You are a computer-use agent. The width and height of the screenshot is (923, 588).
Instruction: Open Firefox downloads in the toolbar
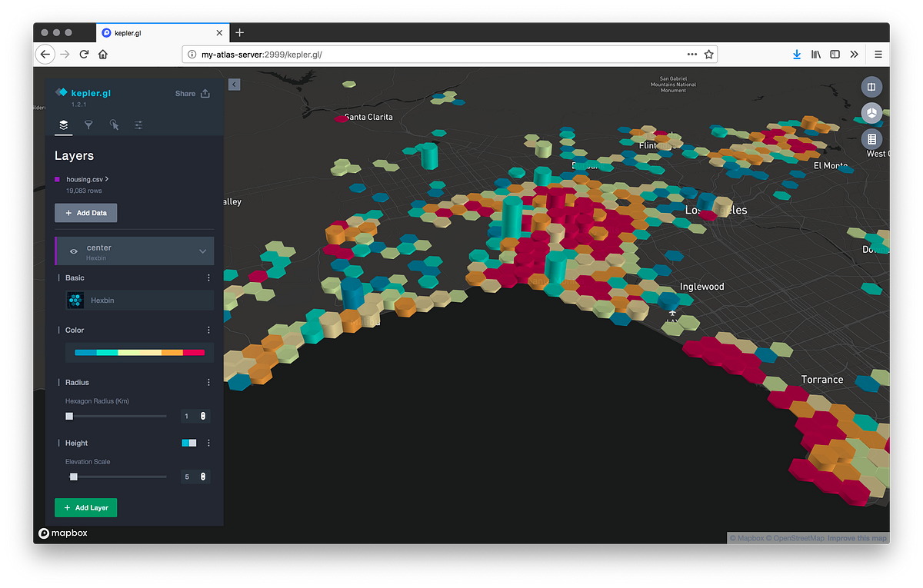(x=797, y=54)
